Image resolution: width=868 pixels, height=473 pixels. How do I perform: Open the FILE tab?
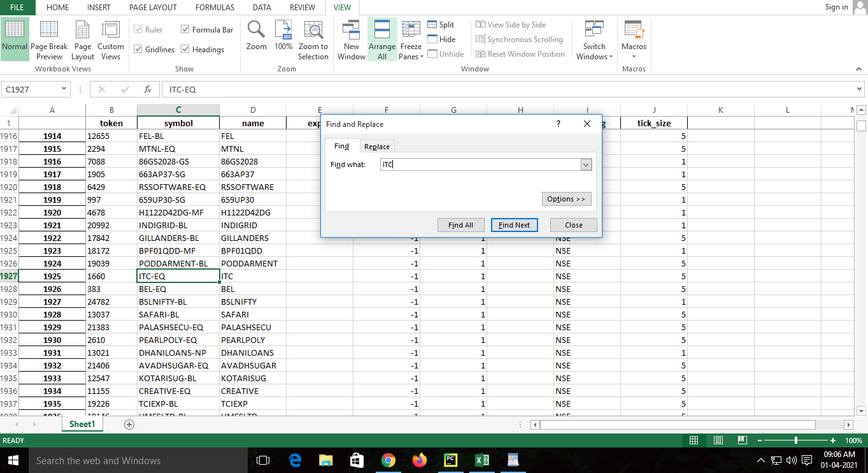(17, 7)
